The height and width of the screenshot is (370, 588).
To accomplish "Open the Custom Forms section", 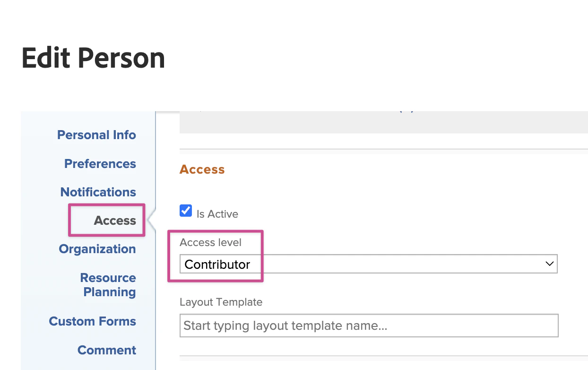I will coord(92,321).
